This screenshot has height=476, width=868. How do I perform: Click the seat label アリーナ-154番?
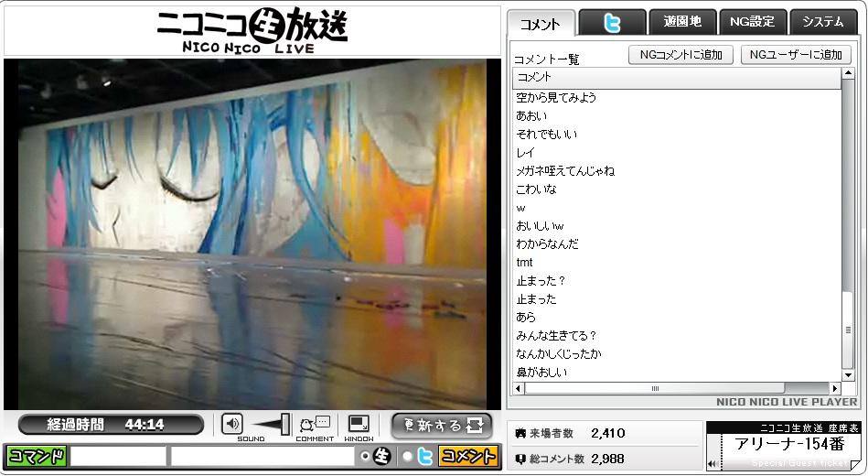[x=789, y=444]
